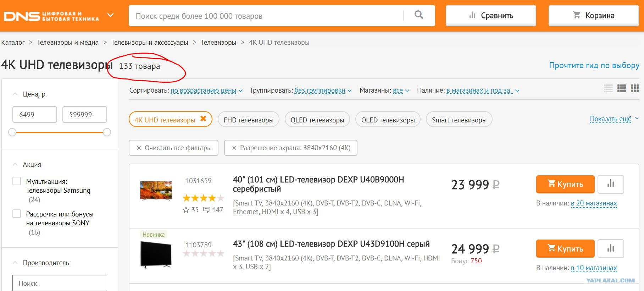Image resolution: width=644 pixels, height=291 pixels.
Task: Open the Корзина cart button
Action: pos(594,16)
